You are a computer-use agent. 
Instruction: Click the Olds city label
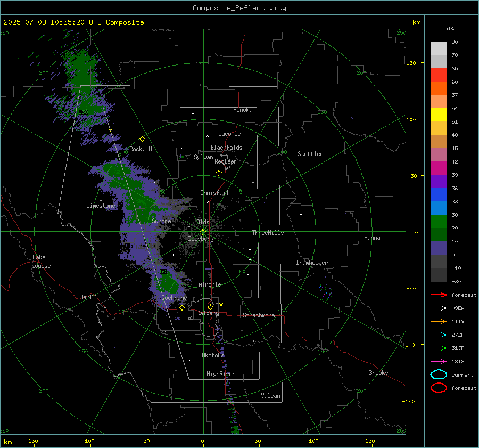pos(203,222)
